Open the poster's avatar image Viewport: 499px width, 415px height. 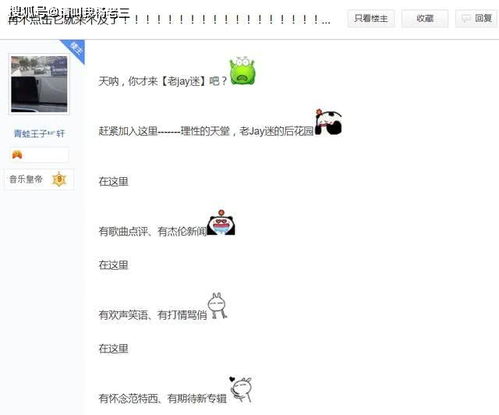click(39, 84)
